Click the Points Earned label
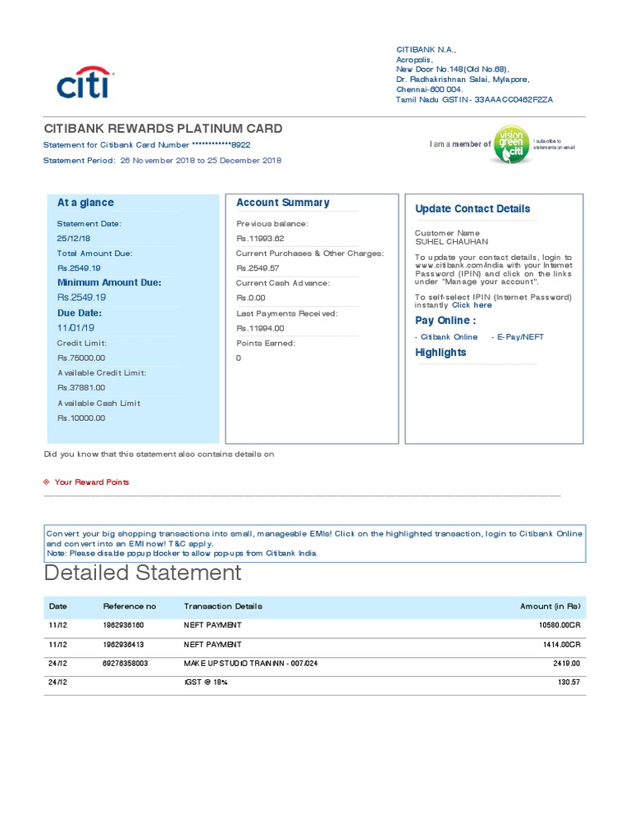 point(266,343)
